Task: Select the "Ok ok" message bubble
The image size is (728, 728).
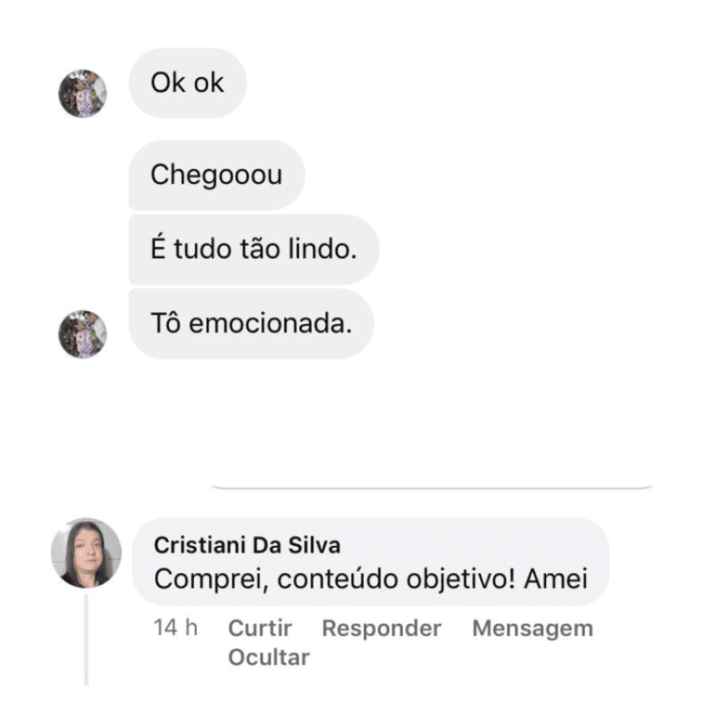Action: pos(188,83)
